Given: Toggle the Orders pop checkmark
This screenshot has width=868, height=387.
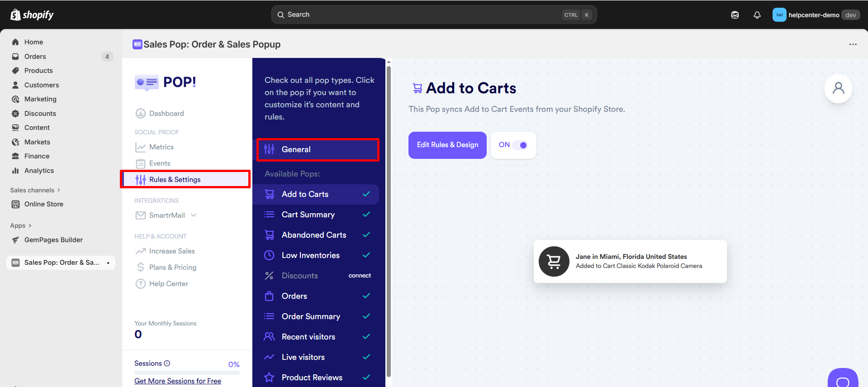Looking at the screenshot, I should tap(366, 296).
